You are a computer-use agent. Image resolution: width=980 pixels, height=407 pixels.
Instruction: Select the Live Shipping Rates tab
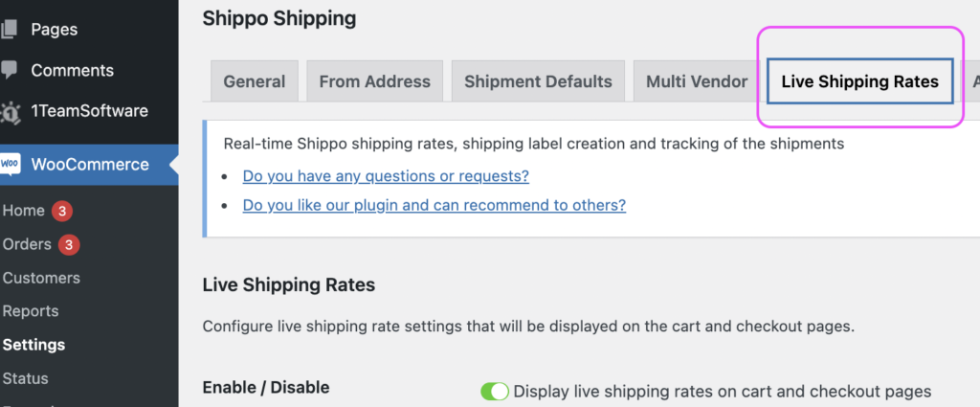tap(859, 81)
